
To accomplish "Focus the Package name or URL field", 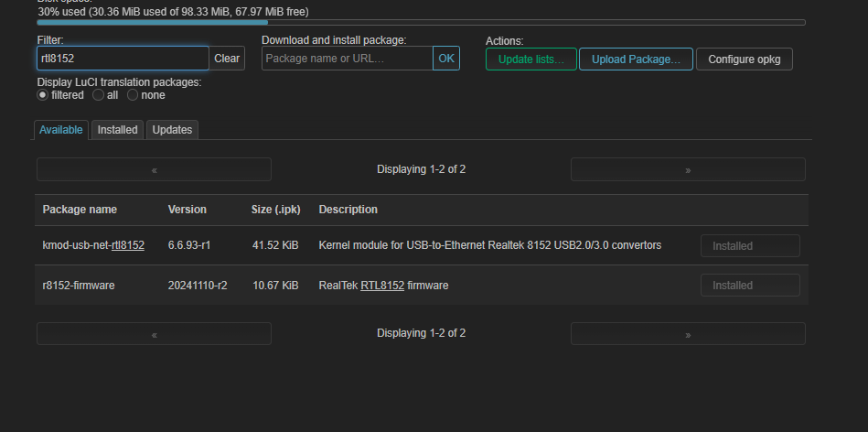I will click(347, 59).
